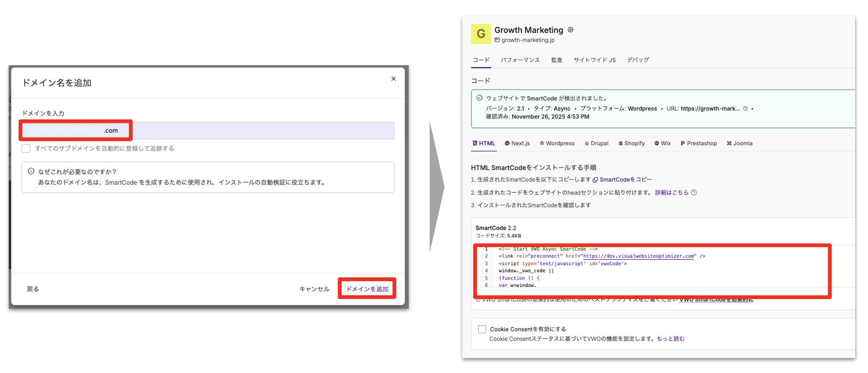Switch to the 監査 tab
The height and width of the screenshot is (373, 868).
tap(557, 60)
